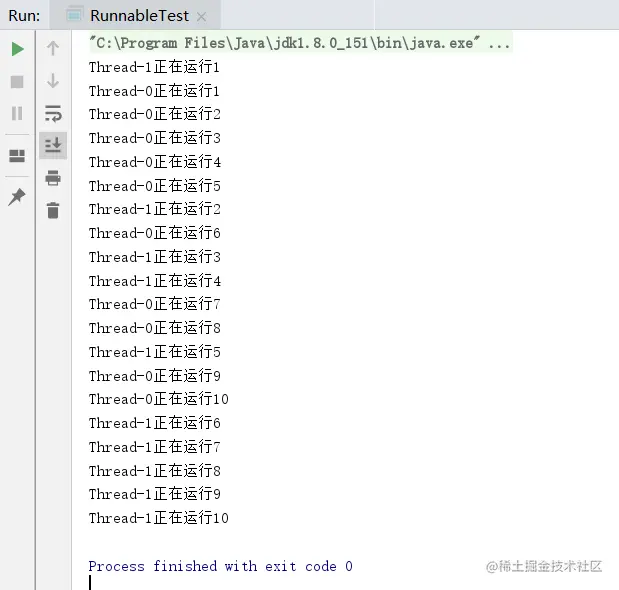The height and width of the screenshot is (590, 619).
Task: Click the line 'Thread-0正在运行10'
Action: pyautogui.click(x=158, y=399)
